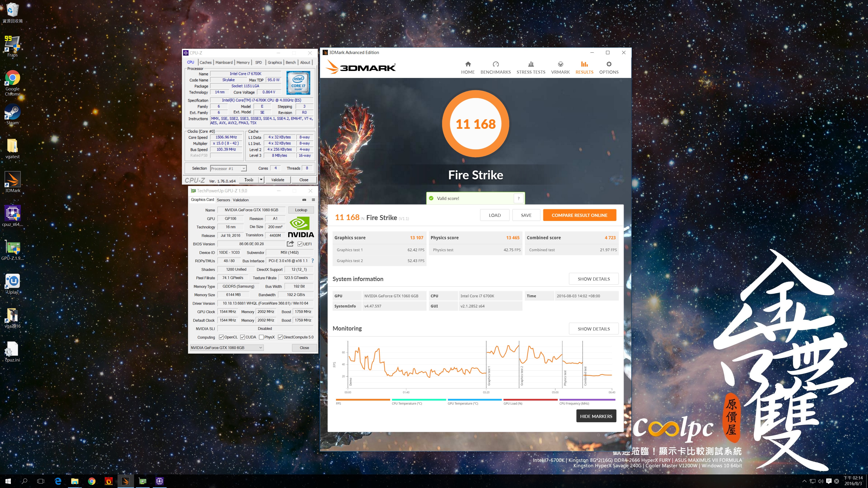Open the 3DMark desktop shortcut
This screenshot has width=868, height=488.
pos(12,182)
